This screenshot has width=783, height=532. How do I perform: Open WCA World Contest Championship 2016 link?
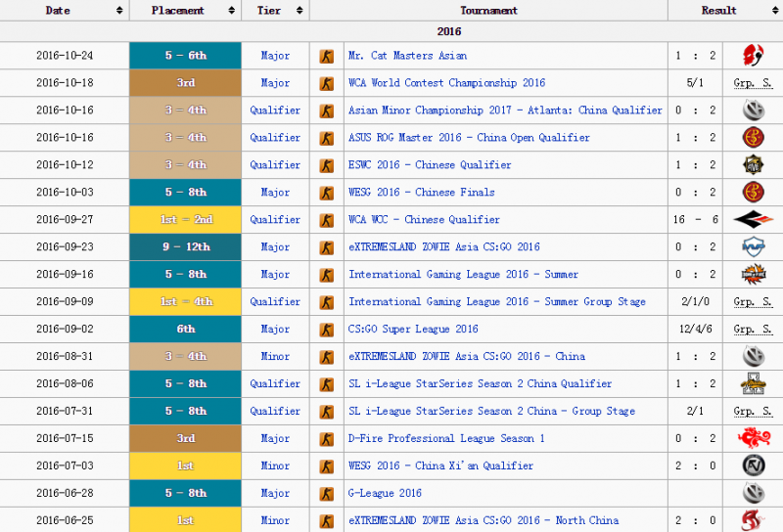point(446,83)
